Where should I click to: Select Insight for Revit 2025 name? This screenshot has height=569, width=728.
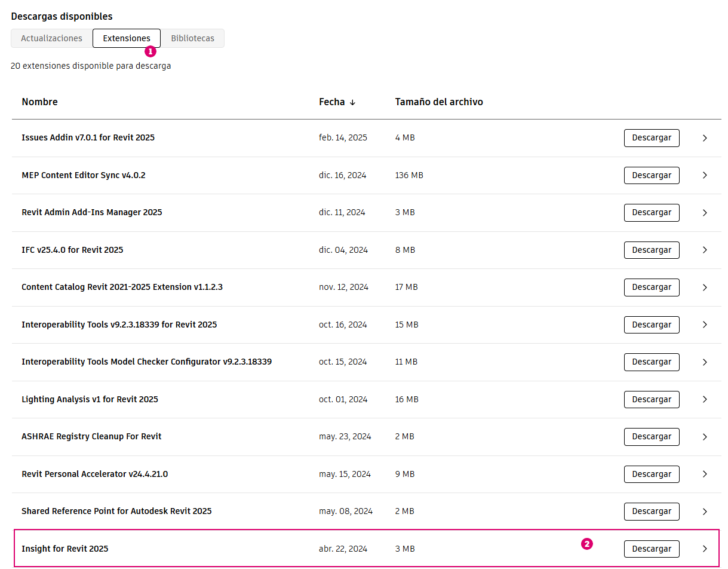[65, 549]
